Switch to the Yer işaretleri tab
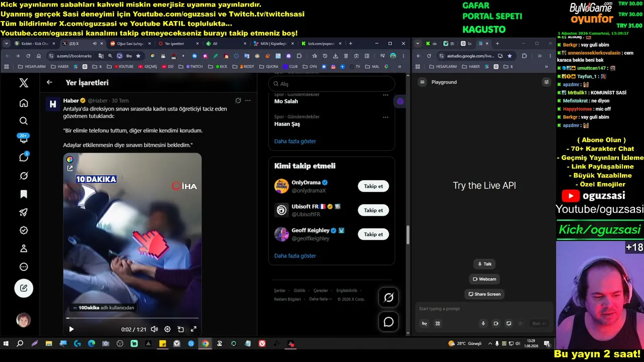Viewport: 644px width, 362px height. click(178, 44)
